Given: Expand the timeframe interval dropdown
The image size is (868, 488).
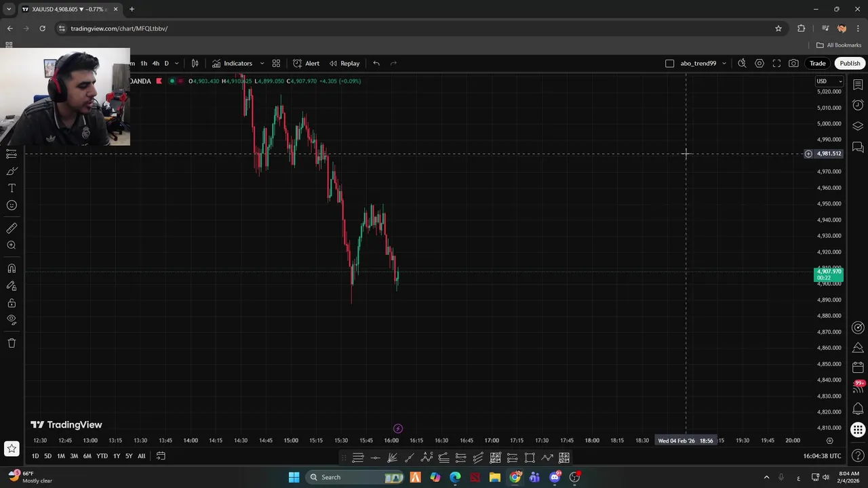Looking at the screenshot, I should pos(177,63).
